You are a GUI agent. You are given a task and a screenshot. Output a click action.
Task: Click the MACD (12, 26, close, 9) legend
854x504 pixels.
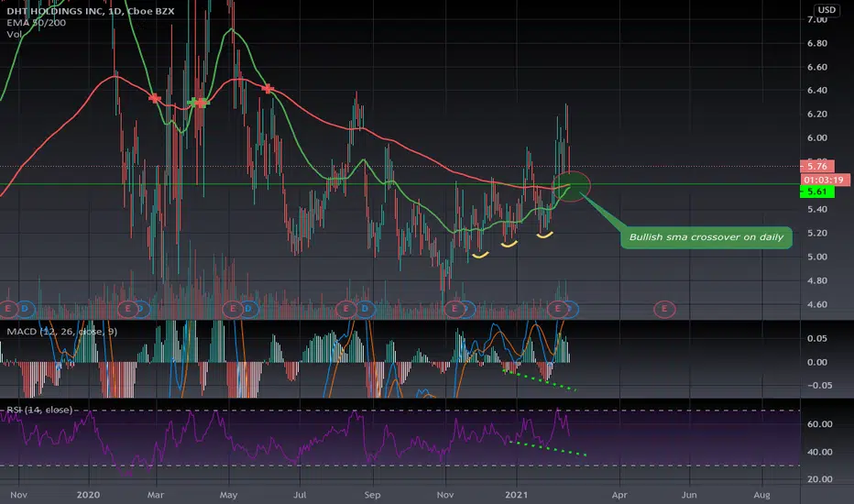(61, 332)
